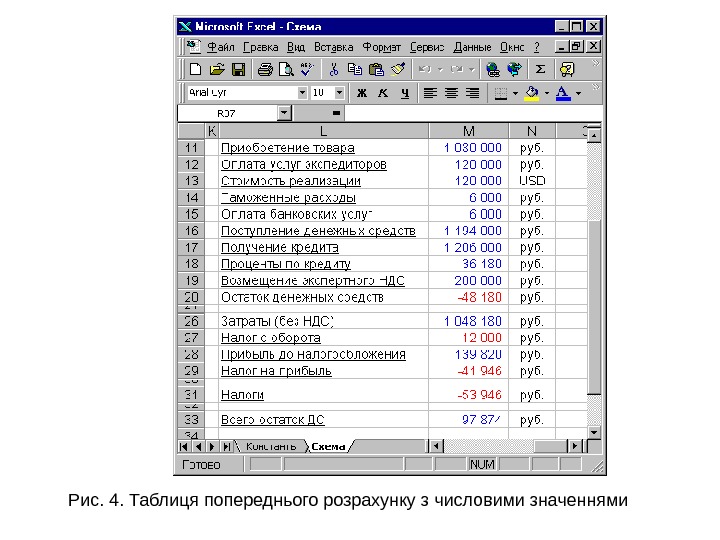Save the workbook with the floppy icon
The height and width of the screenshot is (540, 720).
pos(238,69)
